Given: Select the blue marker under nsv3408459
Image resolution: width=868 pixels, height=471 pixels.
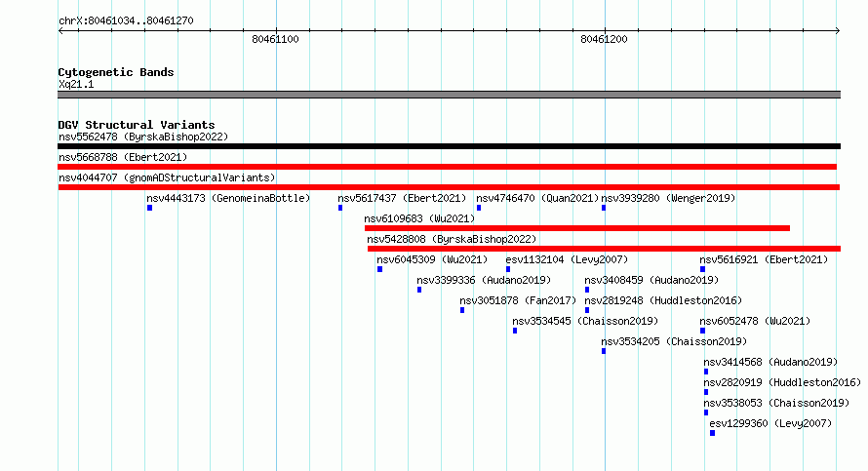Looking at the screenshot, I should coord(587,290).
